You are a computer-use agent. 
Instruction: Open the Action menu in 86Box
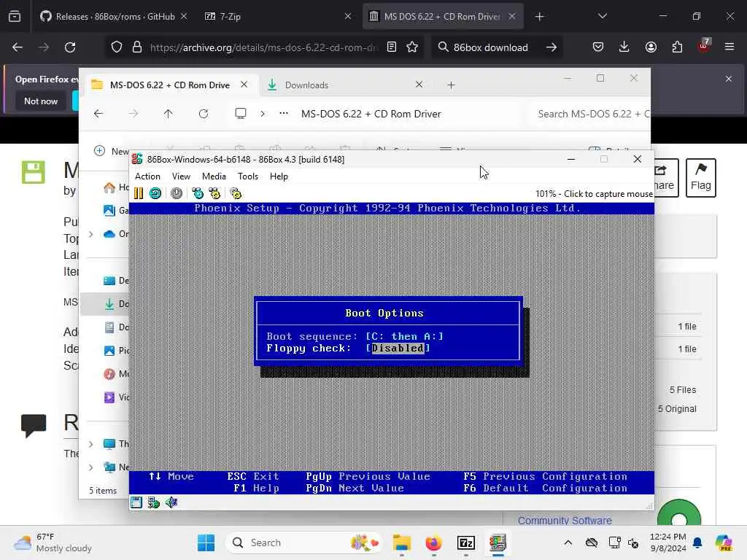147,176
